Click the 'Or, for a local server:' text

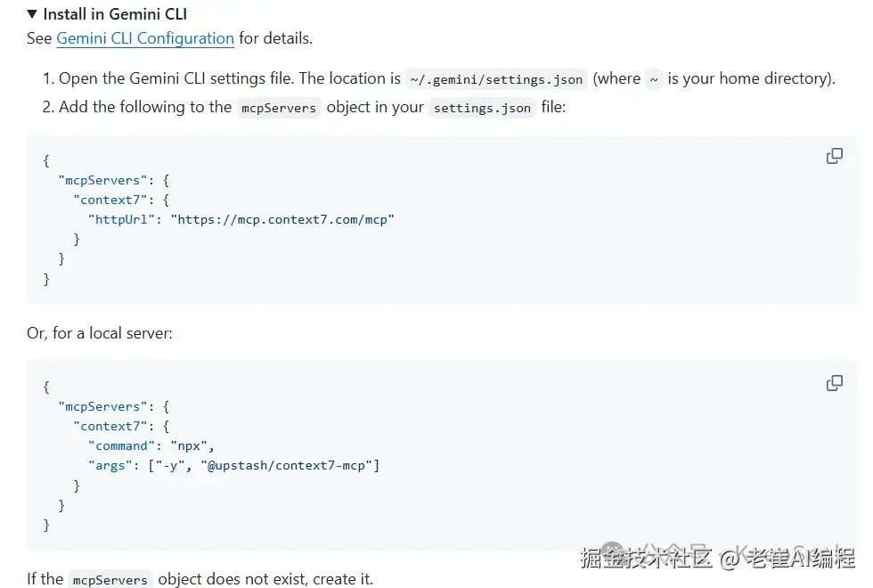(100, 333)
